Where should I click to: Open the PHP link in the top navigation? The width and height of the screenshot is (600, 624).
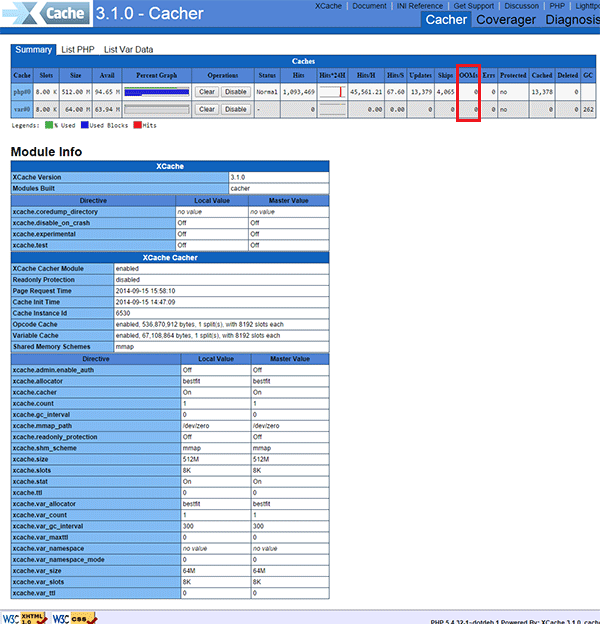coord(557,6)
